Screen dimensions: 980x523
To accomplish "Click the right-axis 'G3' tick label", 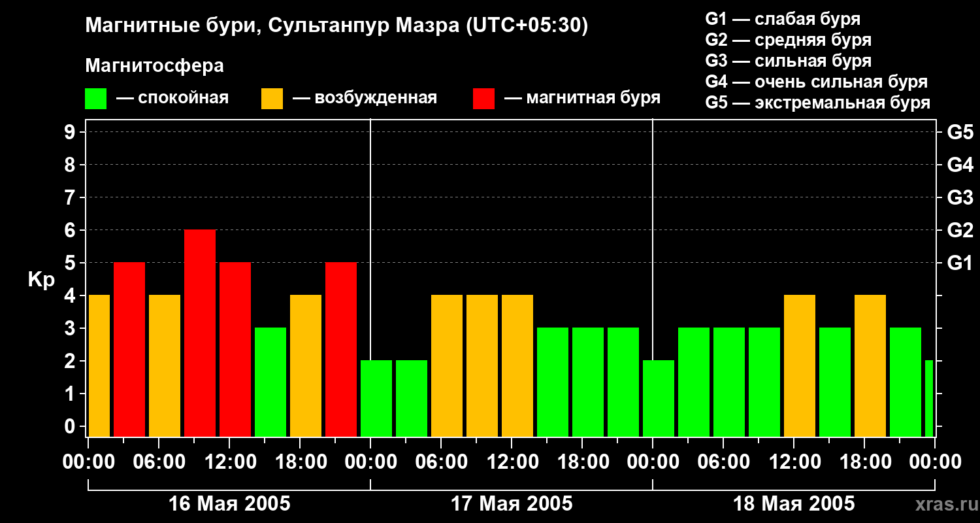I will coord(960,197).
